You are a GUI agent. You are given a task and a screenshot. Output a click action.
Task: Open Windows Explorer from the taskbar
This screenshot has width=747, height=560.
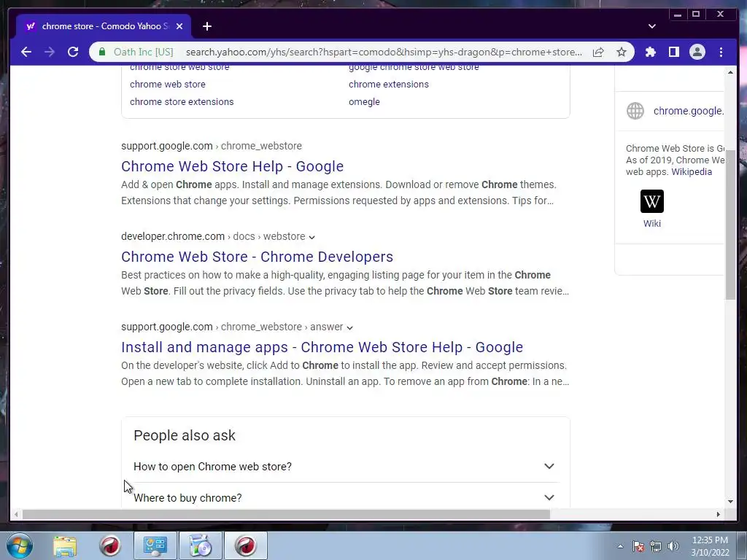[65, 545]
